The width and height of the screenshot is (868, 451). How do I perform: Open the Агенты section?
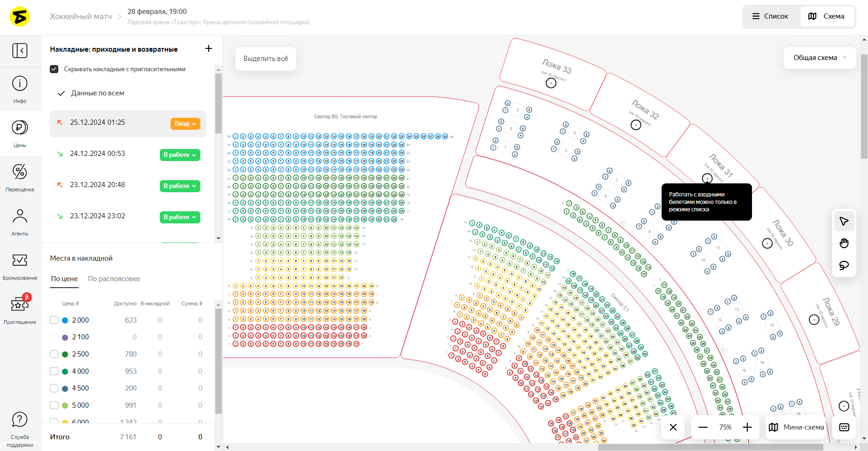click(x=20, y=222)
